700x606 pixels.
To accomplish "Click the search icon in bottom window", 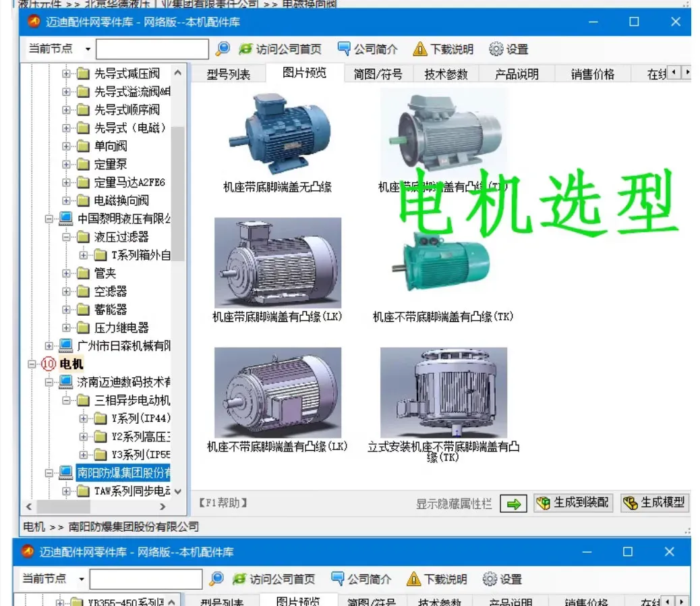I will tap(216, 579).
